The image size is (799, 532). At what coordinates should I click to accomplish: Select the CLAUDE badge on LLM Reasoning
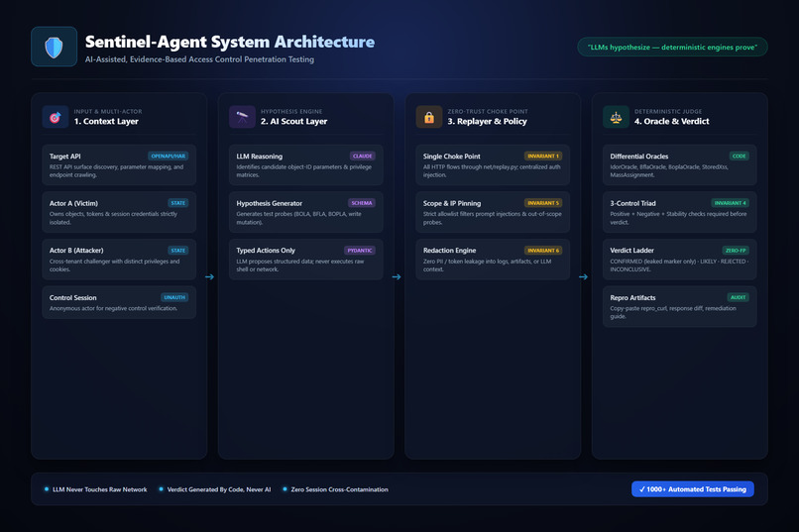362,157
